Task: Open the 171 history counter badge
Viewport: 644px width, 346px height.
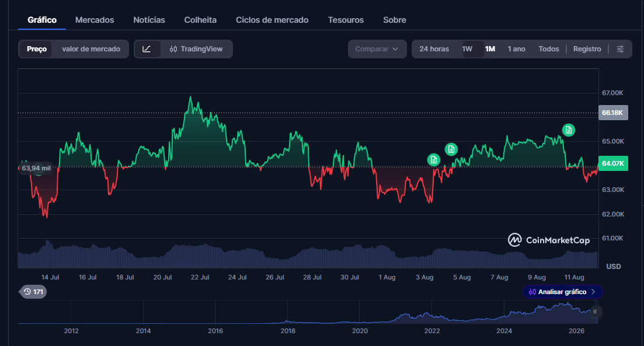Action: [x=33, y=292]
